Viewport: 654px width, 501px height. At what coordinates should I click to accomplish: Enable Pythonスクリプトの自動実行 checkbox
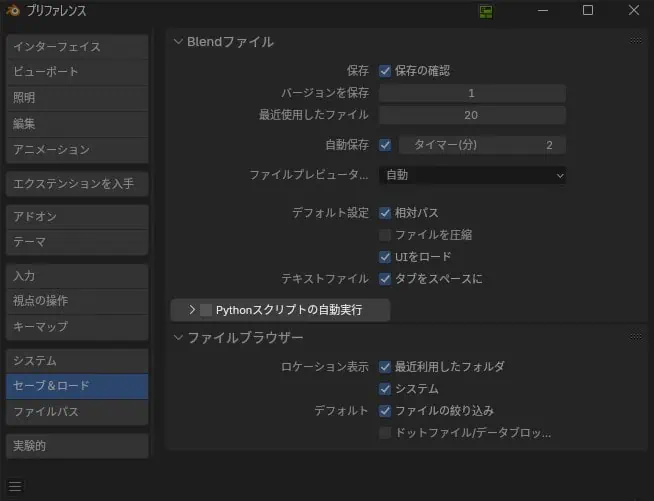click(206, 310)
